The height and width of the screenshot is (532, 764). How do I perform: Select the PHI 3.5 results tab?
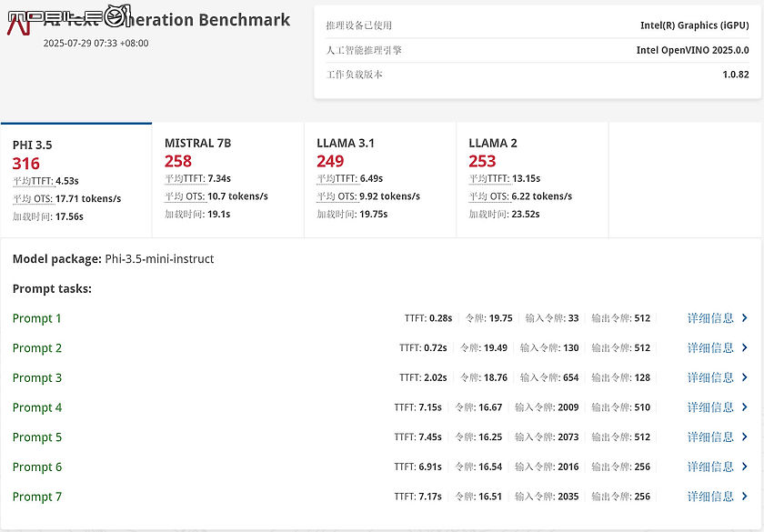pyautogui.click(x=76, y=180)
